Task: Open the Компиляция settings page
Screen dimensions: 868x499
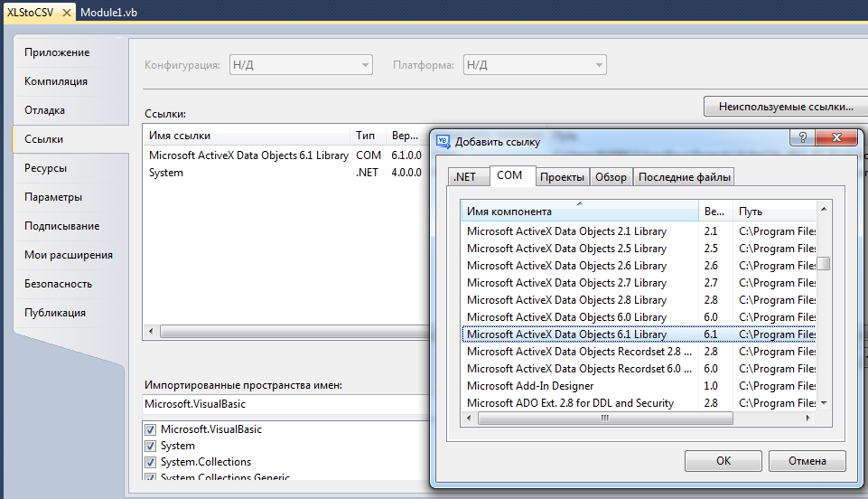Action: [x=70, y=81]
